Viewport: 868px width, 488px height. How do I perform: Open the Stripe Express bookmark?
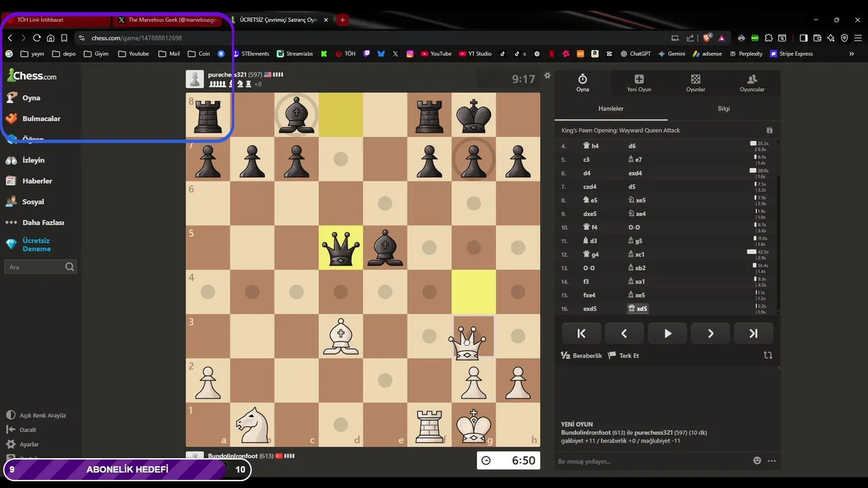(x=791, y=54)
